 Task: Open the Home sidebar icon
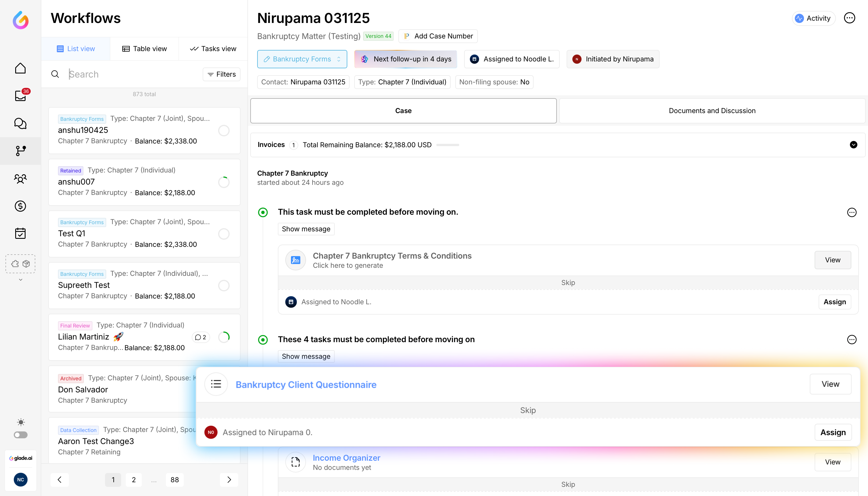[x=20, y=68]
